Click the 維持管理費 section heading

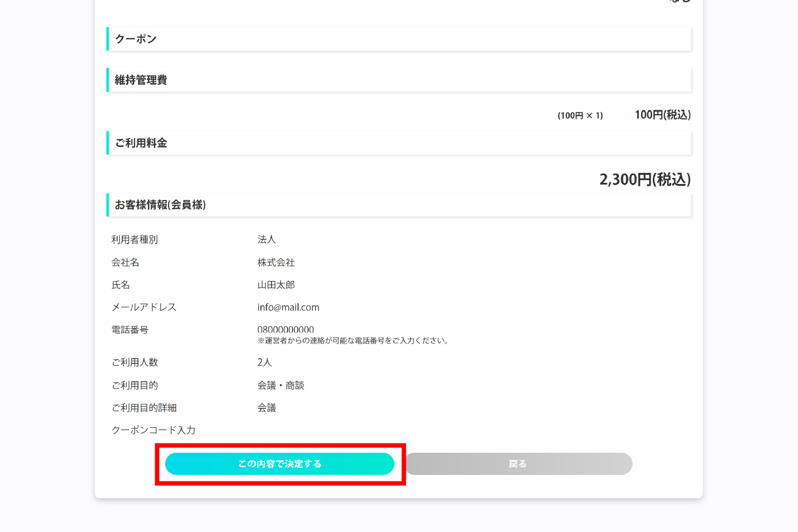(x=141, y=80)
